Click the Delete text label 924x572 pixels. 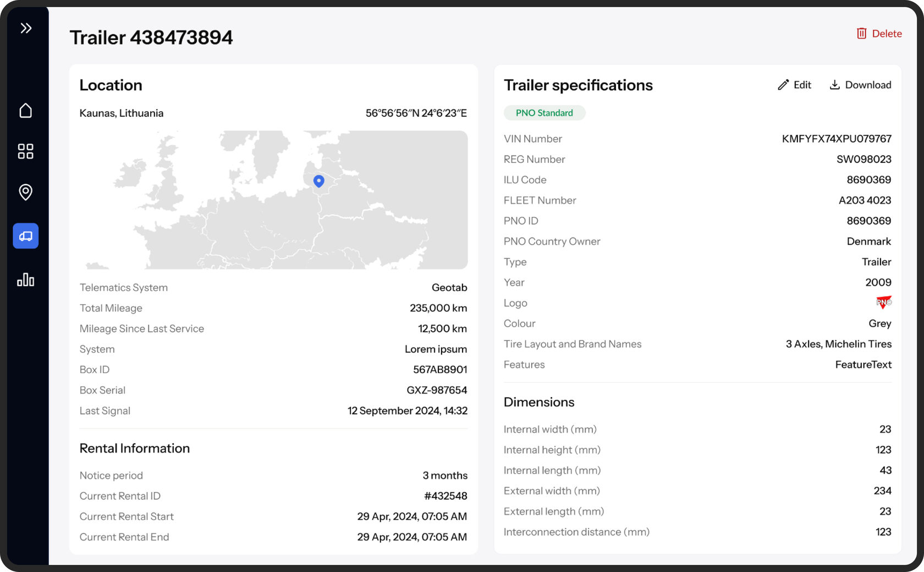(887, 34)
